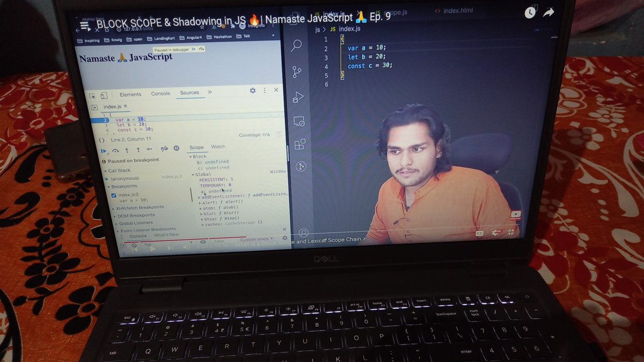Open What's New drawer tab

(x=167, y=235)
